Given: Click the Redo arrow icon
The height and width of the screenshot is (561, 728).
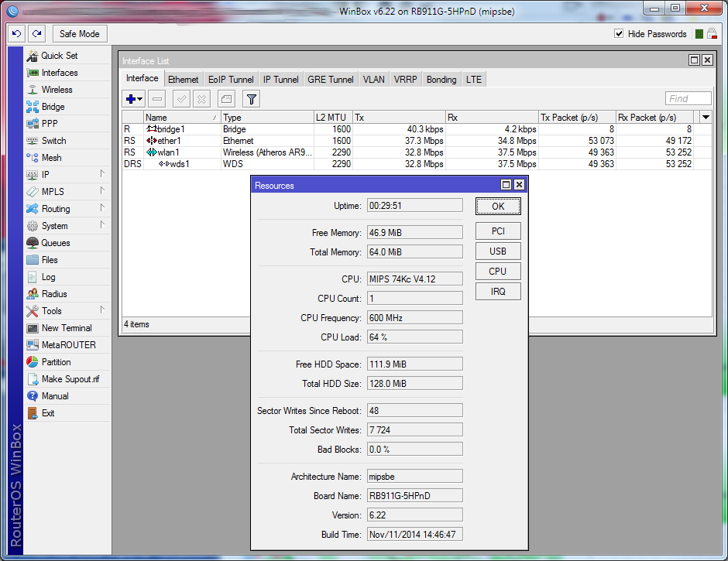Looking at the screenshot, I should click(x=36, y=34).
